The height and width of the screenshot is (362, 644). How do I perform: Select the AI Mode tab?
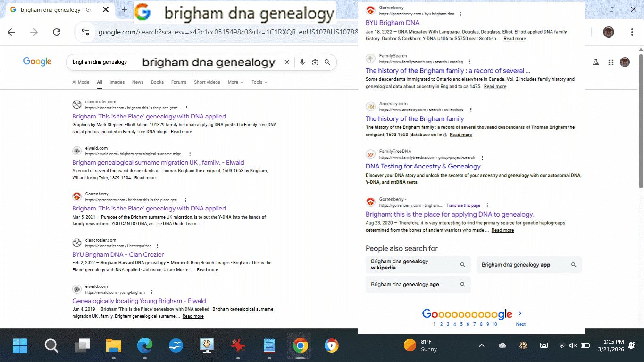[81, 82]
